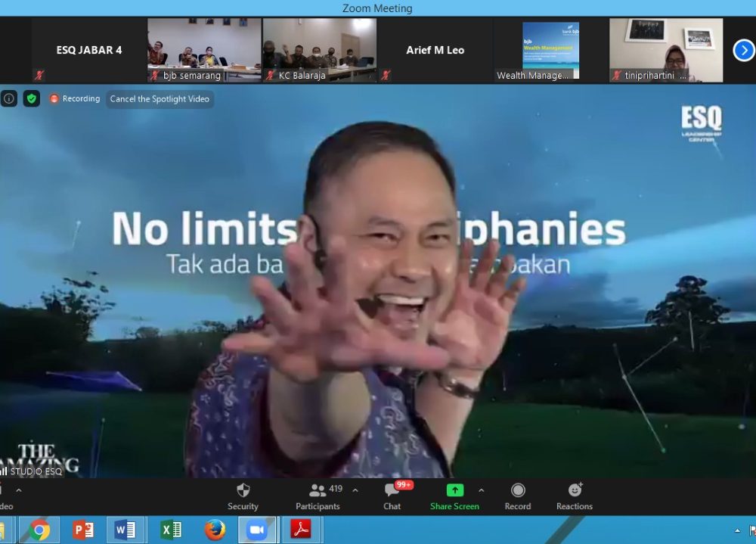Select the bjb semarang video thumbnail
This screenshot has height=544, width=756.
click(204, 50)
